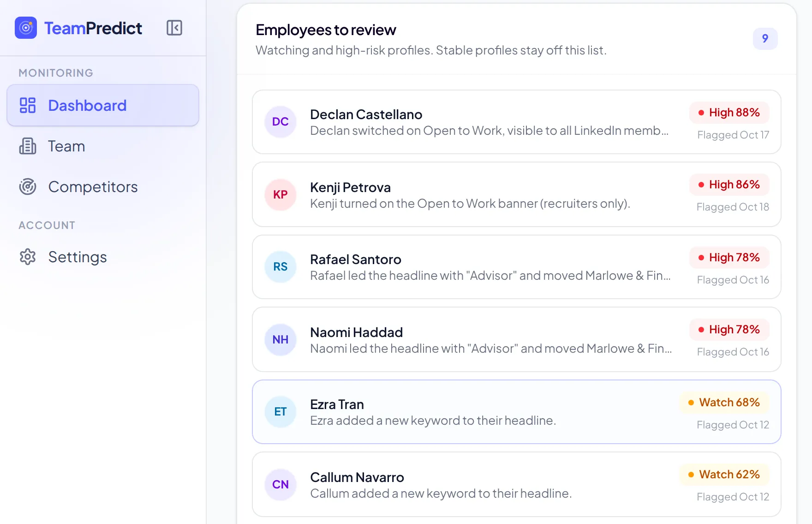Open the Competitors menu item
This screenshot has height=524, width=812.
(x=103, y=187)
